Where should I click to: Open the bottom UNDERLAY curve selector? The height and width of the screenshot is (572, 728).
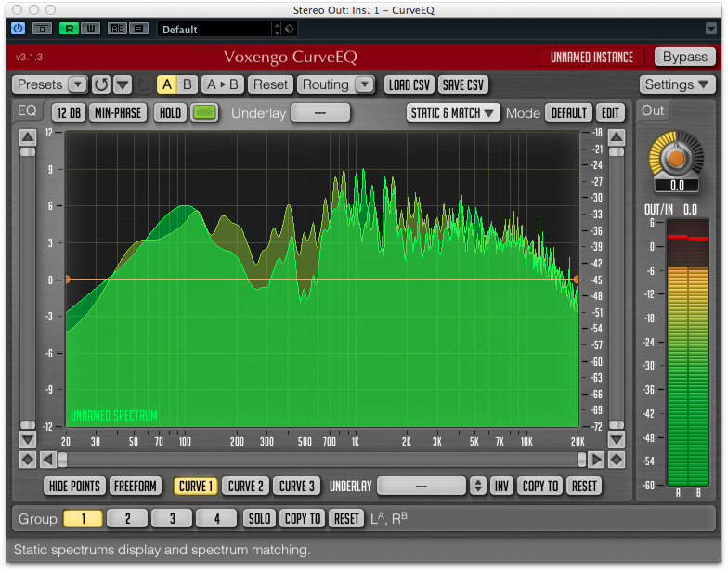point(422,487)
